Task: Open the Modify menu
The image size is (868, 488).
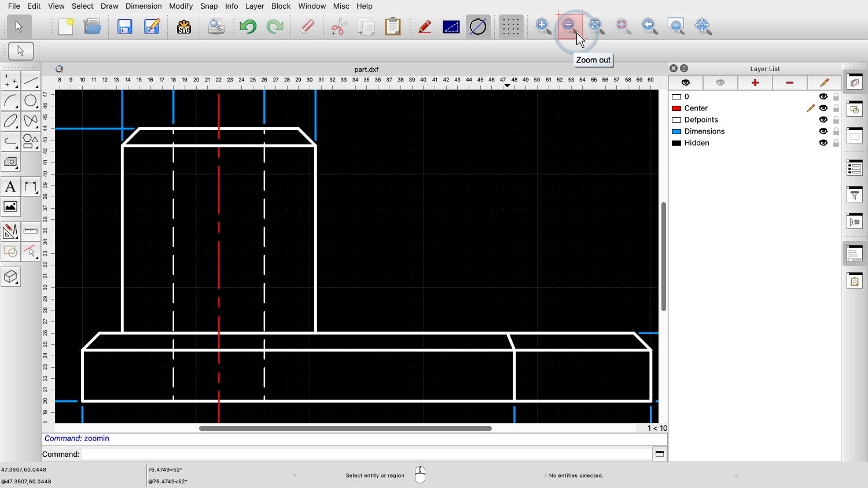Action: pos(181,6)
